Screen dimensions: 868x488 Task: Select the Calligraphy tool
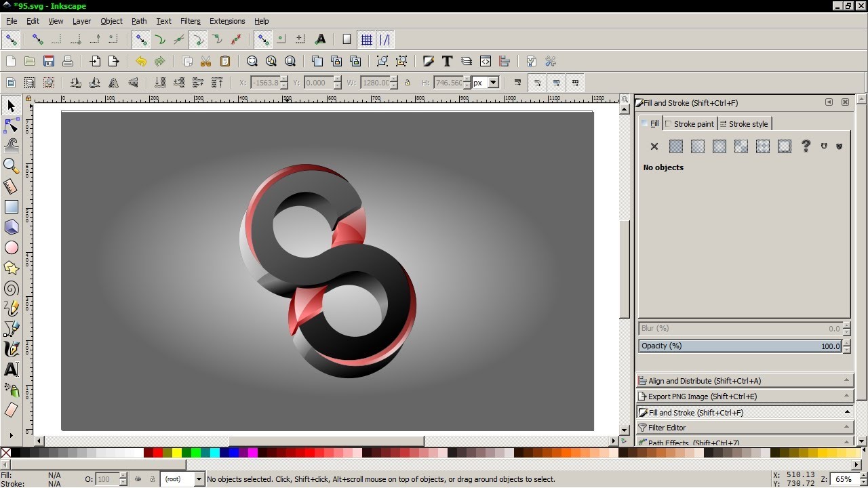coord(11,349)
